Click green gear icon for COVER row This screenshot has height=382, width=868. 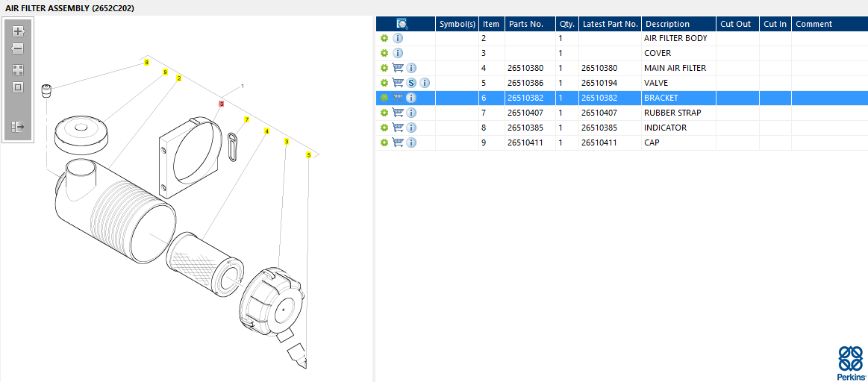[x=384, y=53]
